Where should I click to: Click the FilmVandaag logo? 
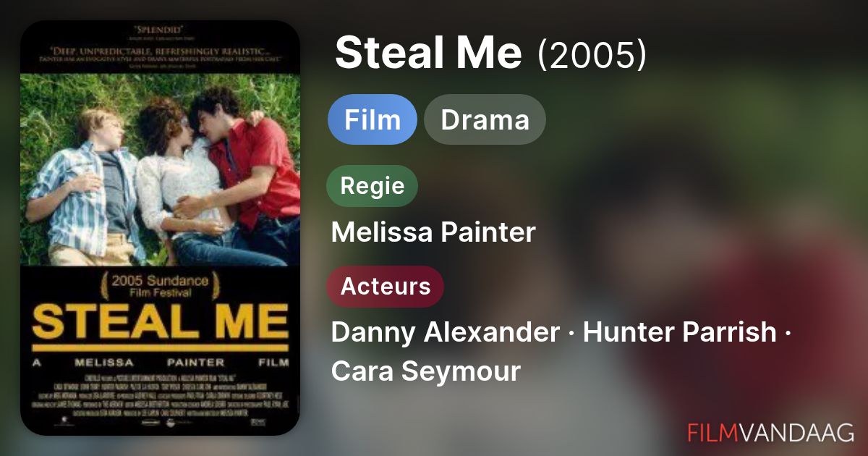770,432
